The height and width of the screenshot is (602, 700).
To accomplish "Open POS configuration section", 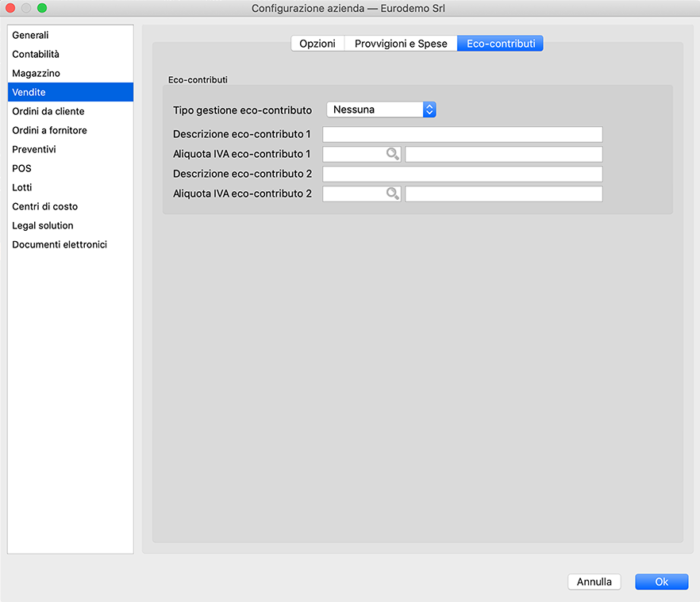I will coord(21,169).
